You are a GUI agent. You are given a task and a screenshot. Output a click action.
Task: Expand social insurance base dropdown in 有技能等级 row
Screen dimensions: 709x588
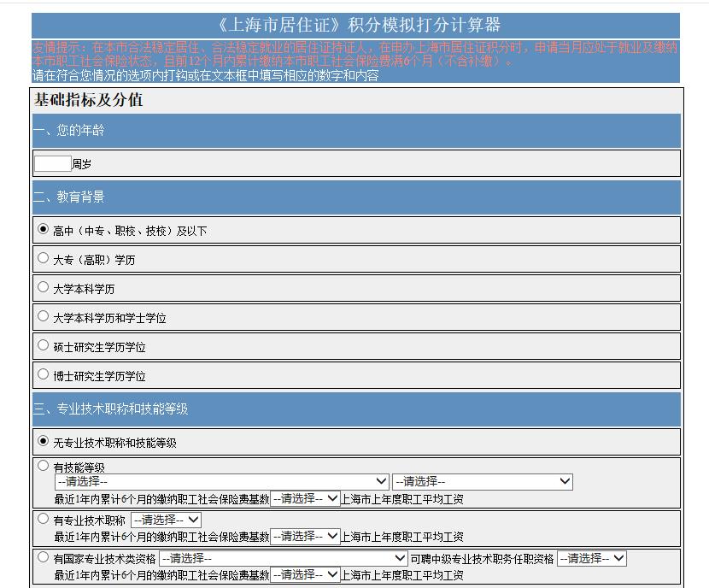pos(305,499)
